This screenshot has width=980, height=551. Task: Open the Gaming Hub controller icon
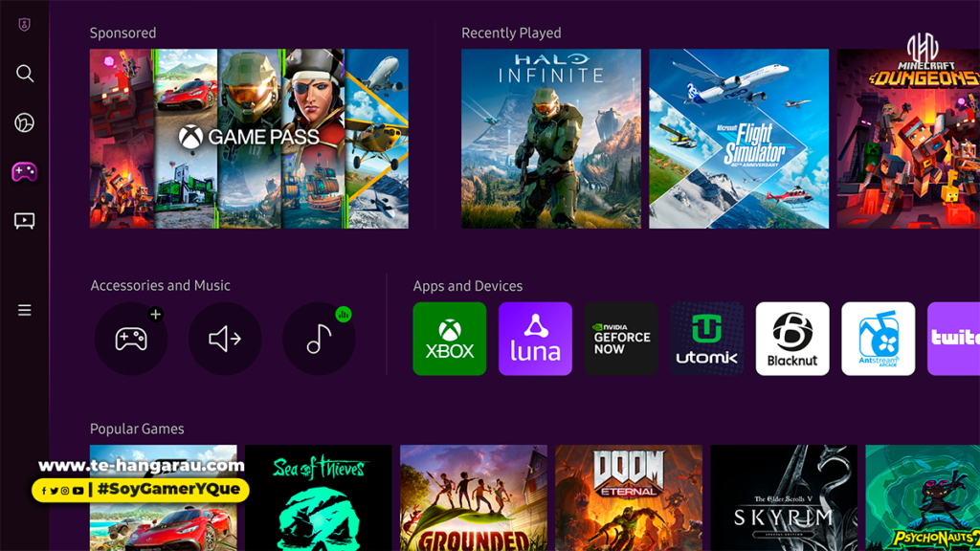[x=25, y=172]
